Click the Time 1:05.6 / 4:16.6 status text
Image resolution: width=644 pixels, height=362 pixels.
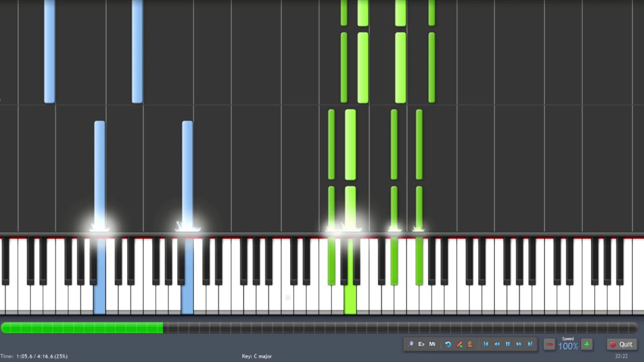pos(34,356)
